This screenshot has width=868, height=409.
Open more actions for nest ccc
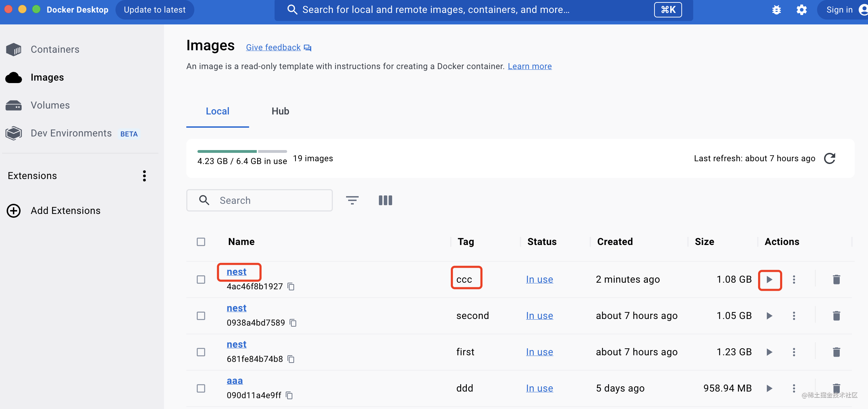pyautogui.click(x=794, y=280)
